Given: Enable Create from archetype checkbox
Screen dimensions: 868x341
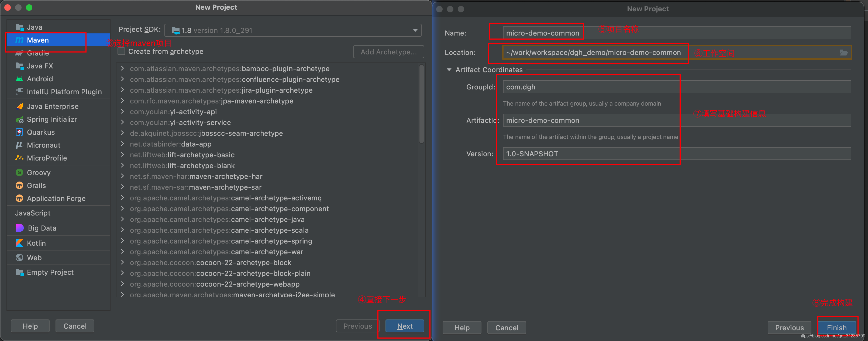Looking at the screenshot, I should tap(121, 51).
